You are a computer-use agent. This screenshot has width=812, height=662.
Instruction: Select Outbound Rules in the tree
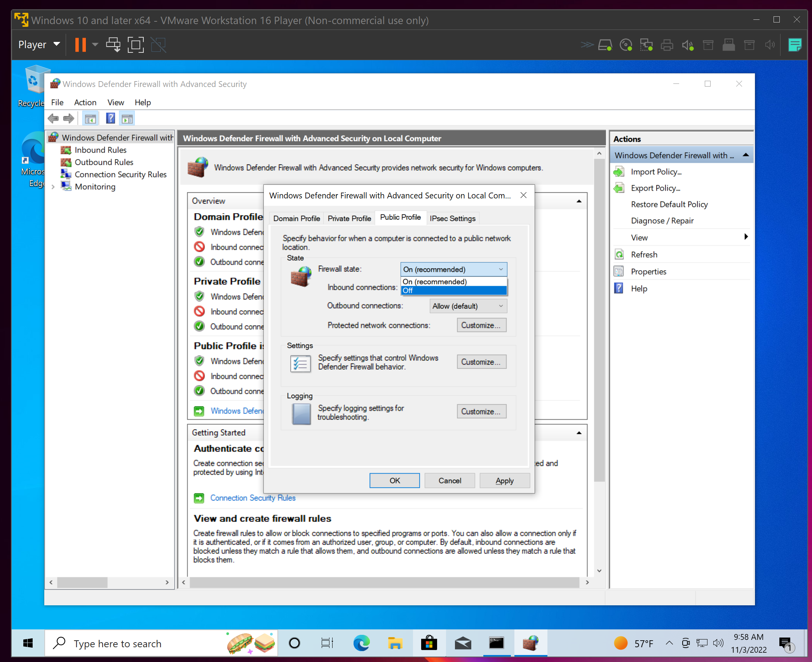point(104,162)
